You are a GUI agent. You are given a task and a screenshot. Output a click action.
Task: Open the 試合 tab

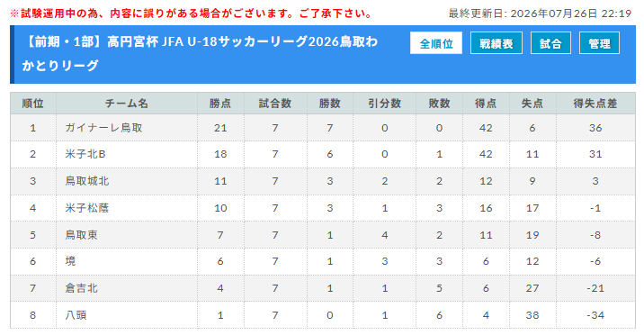(x=550, y=43)
